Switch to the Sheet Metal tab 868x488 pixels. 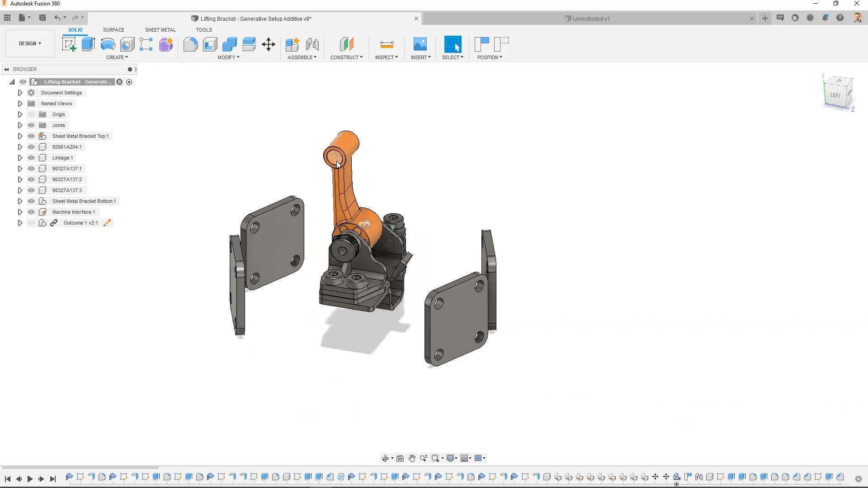(160, 29)
